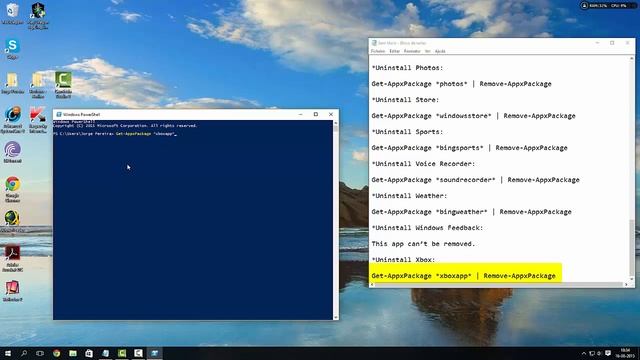Open the Ajuda menu in Notepad
640x360 pixels.
(x=440, y=51)
